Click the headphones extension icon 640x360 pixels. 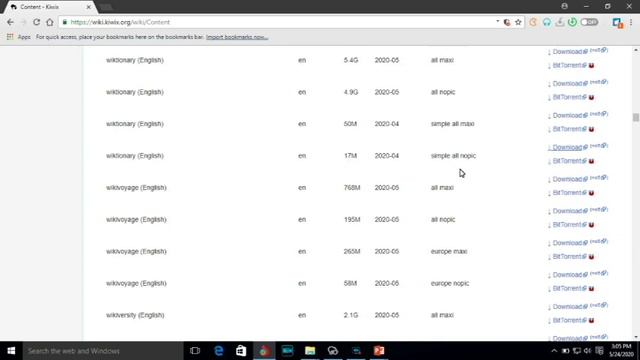click(547, 22)
